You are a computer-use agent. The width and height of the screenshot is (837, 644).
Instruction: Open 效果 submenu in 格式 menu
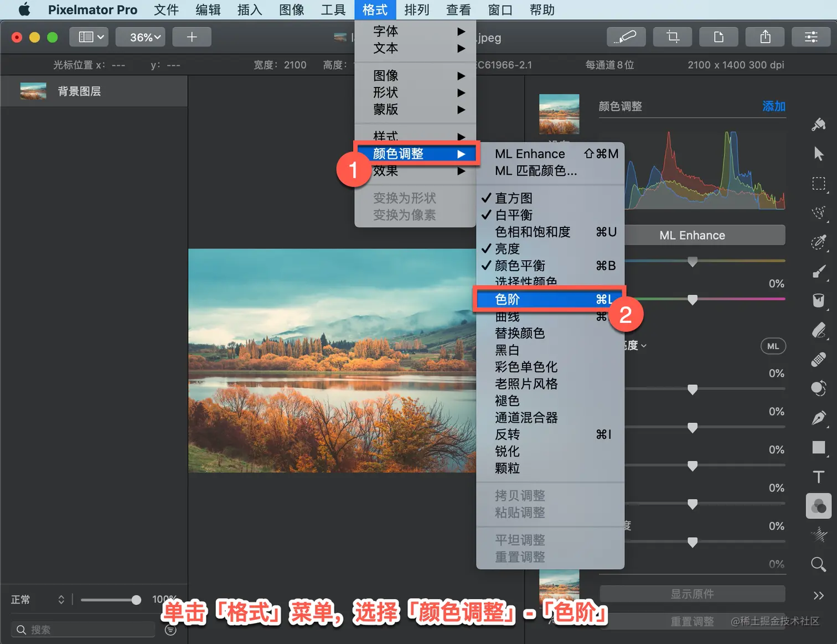[x=415, y=171]
